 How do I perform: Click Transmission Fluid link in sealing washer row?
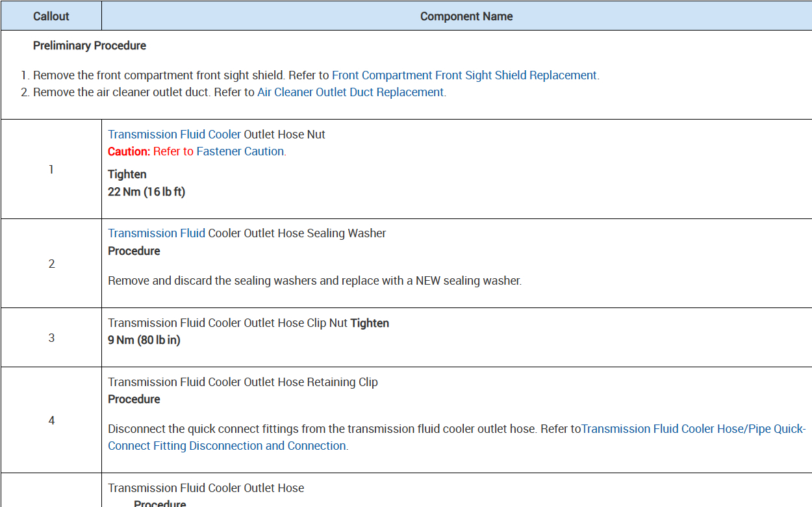(157, 233)
